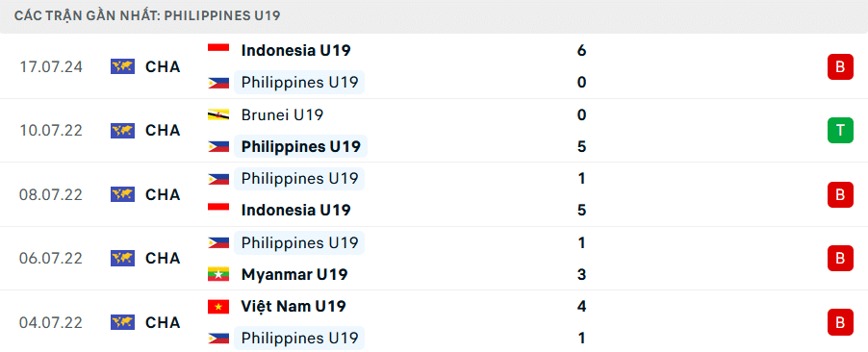This screenshot has width=868, height=352.
Task: Click the red B badge for the 17.07.24 match
Action: tap(840, 67)
